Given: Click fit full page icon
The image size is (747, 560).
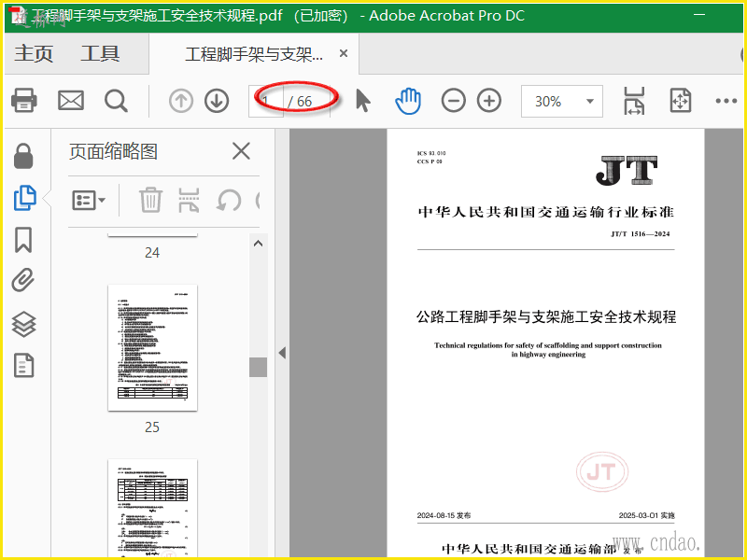Looking at the screenshot, I should tap(681, 101).
